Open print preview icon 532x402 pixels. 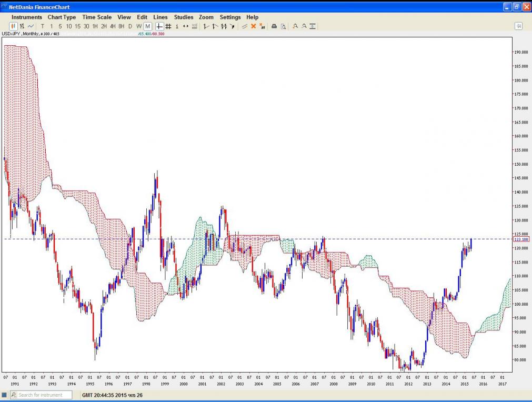283,26
